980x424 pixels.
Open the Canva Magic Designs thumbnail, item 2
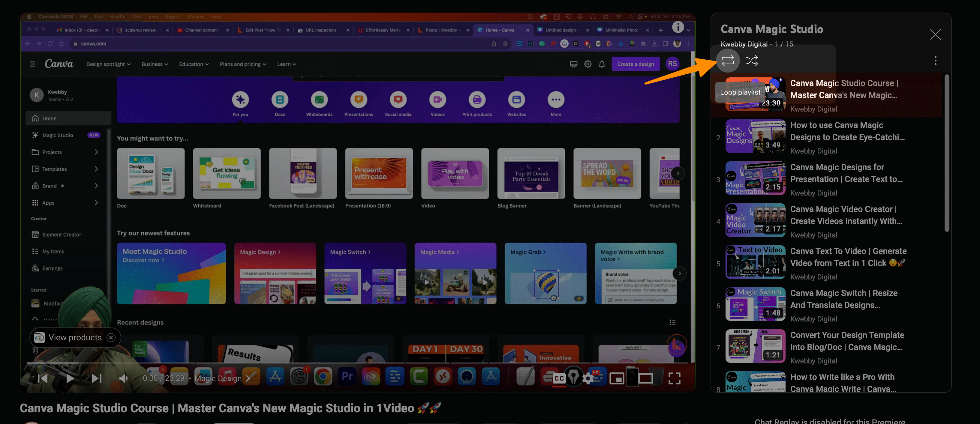pos(755,136)
